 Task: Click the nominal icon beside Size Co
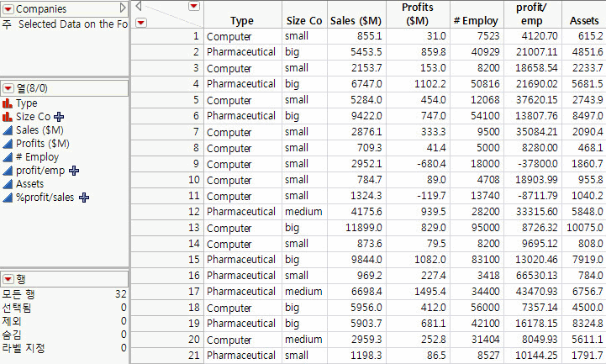(x=8, y=117)
